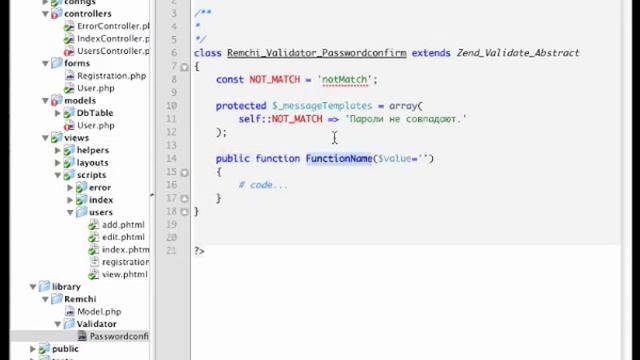640x360 pixels.
Task: Click fold marker at line 17
Action: click(184, 199)
